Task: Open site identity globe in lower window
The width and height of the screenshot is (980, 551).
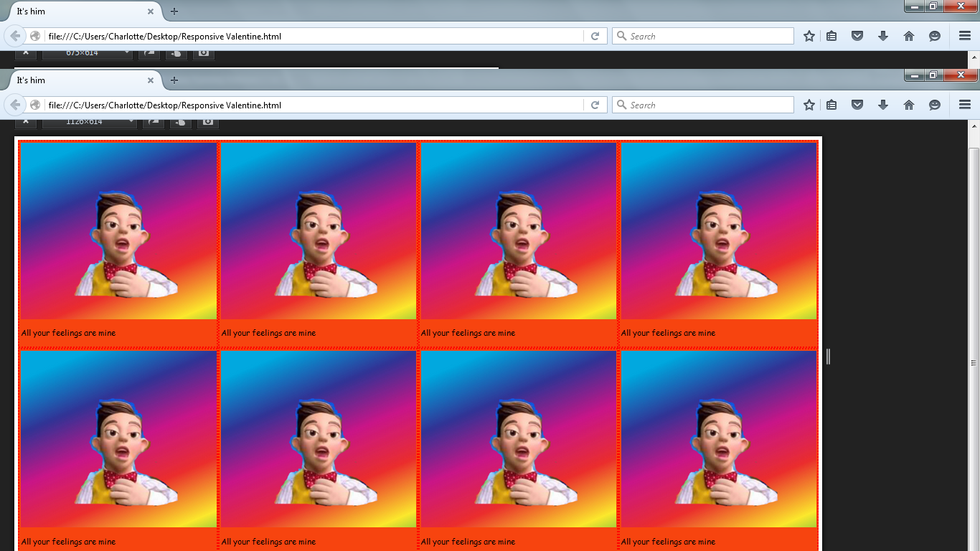Action: coord(35,105)
